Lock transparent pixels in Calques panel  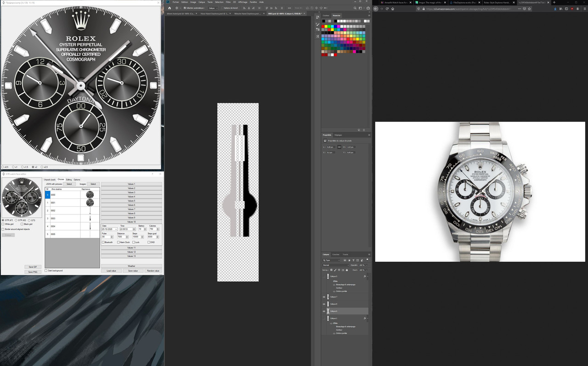[331, 270]
